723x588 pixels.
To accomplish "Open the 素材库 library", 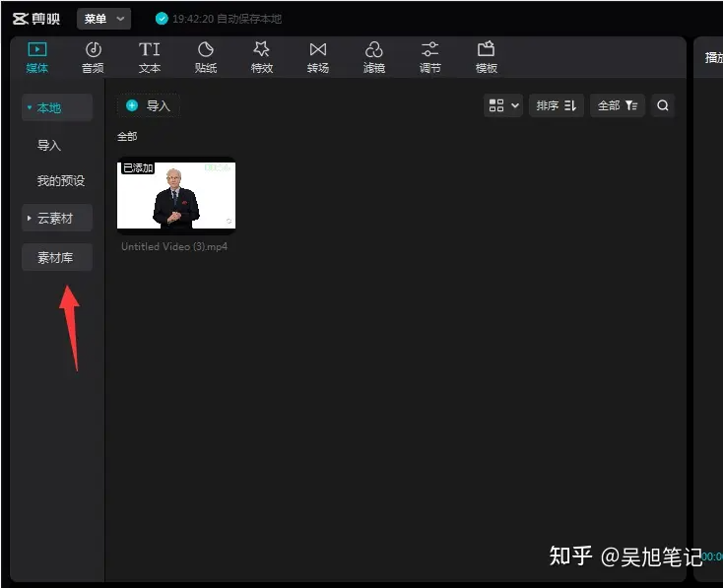I will tap(57, 257).
